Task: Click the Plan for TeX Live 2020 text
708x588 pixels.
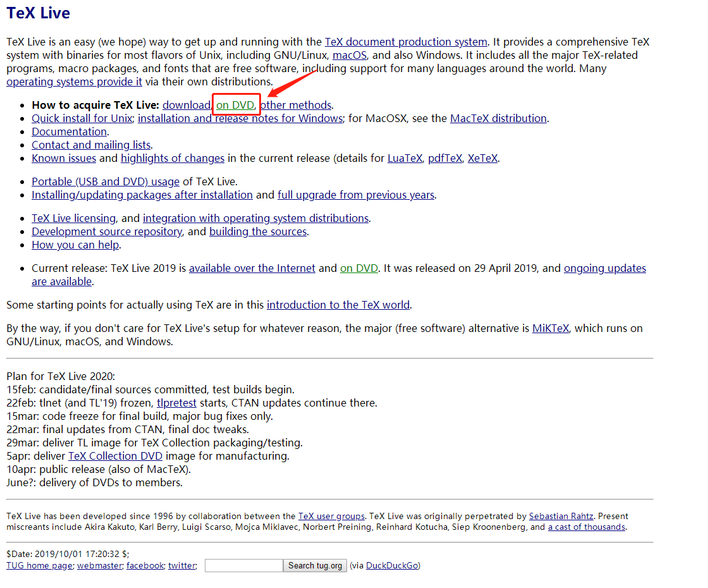Action: pos(61,376)
